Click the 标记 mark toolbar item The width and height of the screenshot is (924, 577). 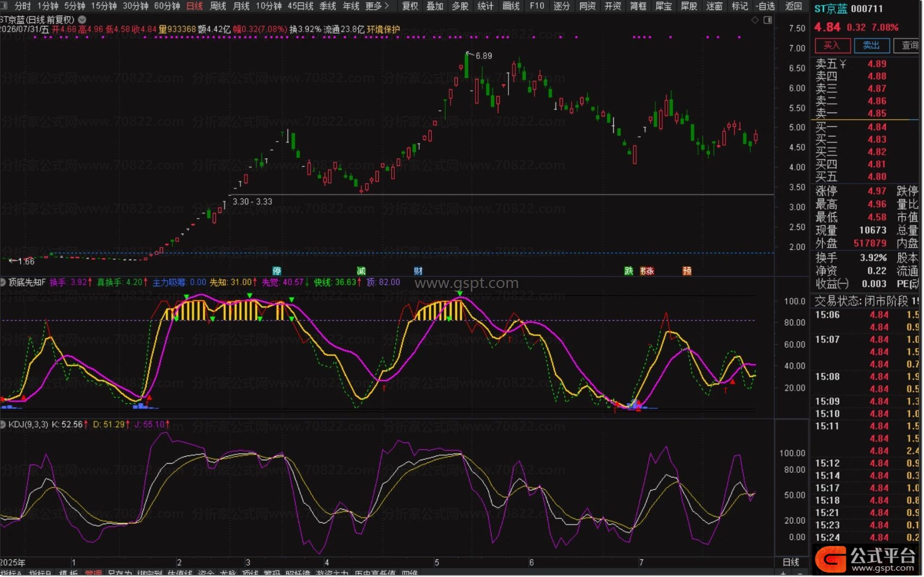pyautogui.click(x=740, y=6)
